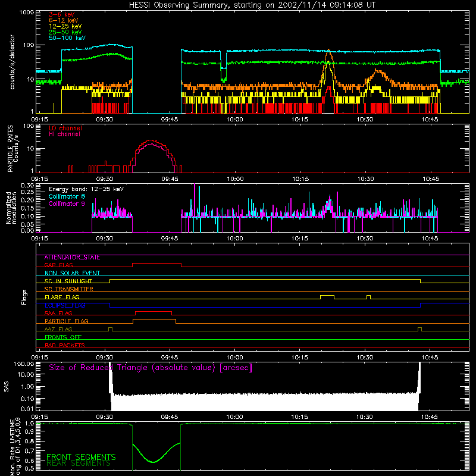Click the 'Size of Reduced Triangle' panel caption
This screenshot has height=476, width=476.
coord(151,368)
